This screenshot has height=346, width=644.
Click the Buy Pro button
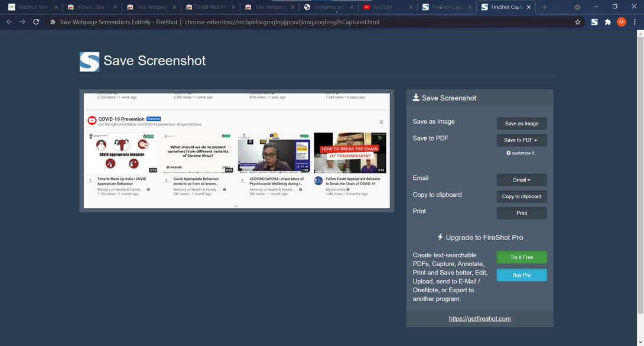522,275
